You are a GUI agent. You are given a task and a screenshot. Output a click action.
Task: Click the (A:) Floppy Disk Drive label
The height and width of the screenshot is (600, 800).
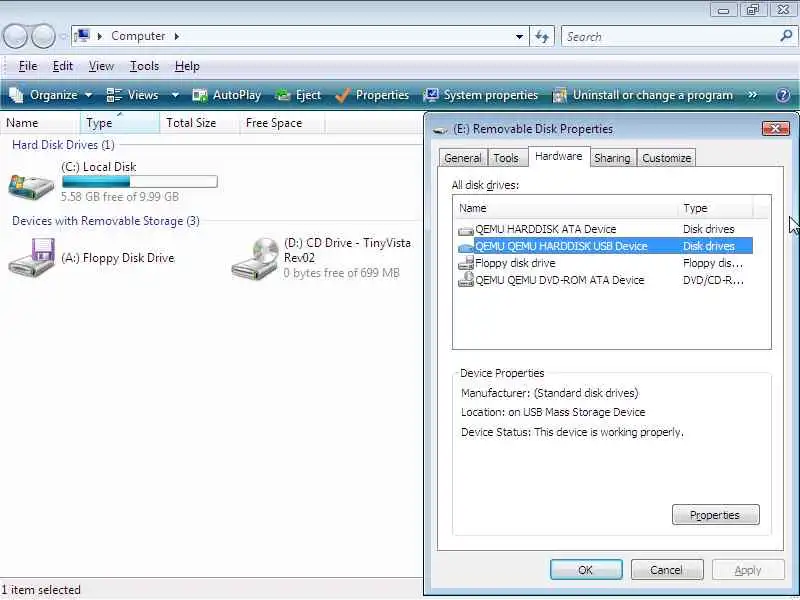118,258
